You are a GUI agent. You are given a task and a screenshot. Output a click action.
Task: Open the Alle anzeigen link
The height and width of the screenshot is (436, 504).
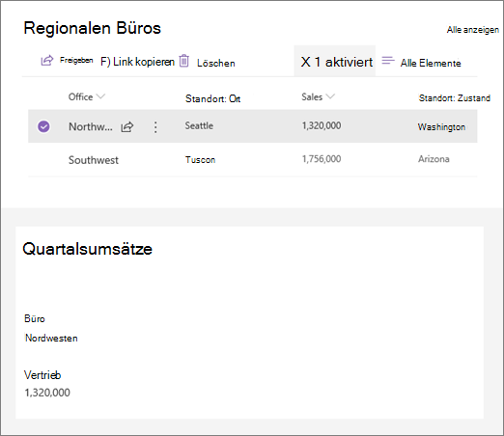[x=473, y=30]
